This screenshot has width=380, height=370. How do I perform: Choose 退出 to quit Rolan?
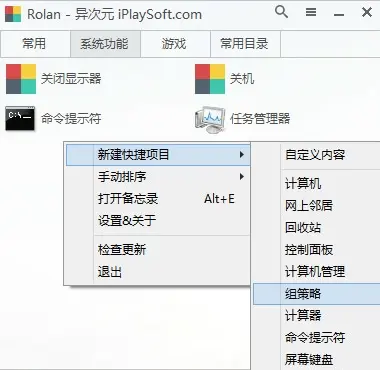[x=158, y=272]
